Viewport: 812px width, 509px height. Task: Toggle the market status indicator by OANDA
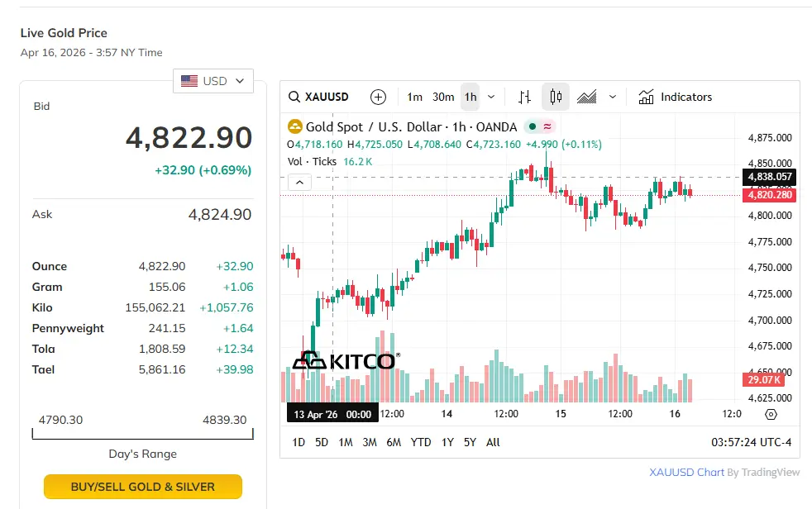[533, 127]
